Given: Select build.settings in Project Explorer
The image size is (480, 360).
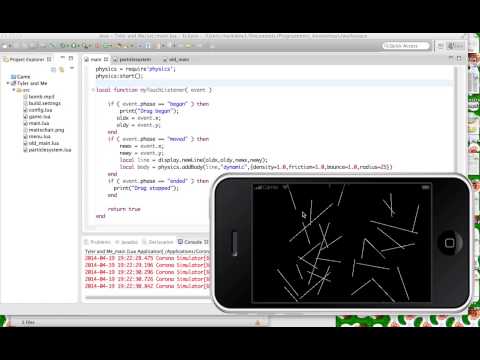Looking at the screenshot, I should 42,103.
